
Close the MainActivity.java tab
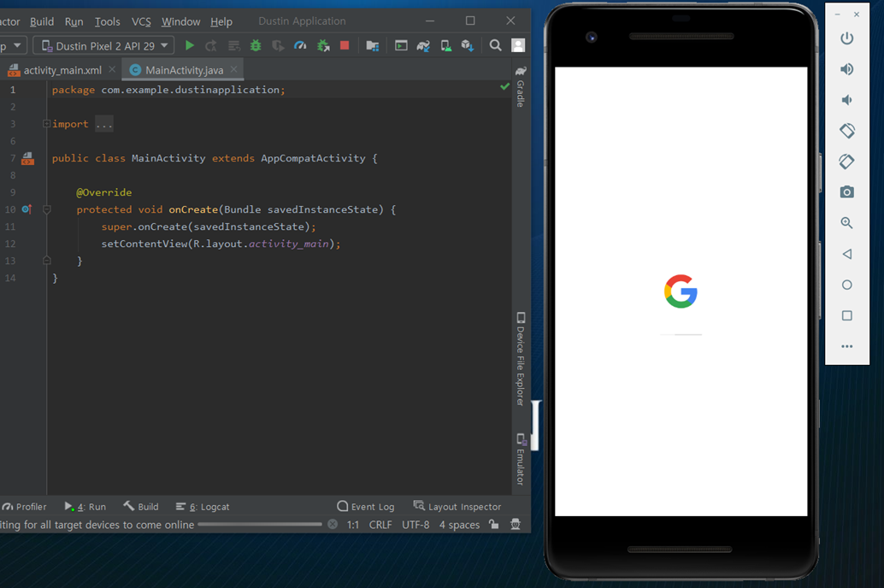click(234, 69)
